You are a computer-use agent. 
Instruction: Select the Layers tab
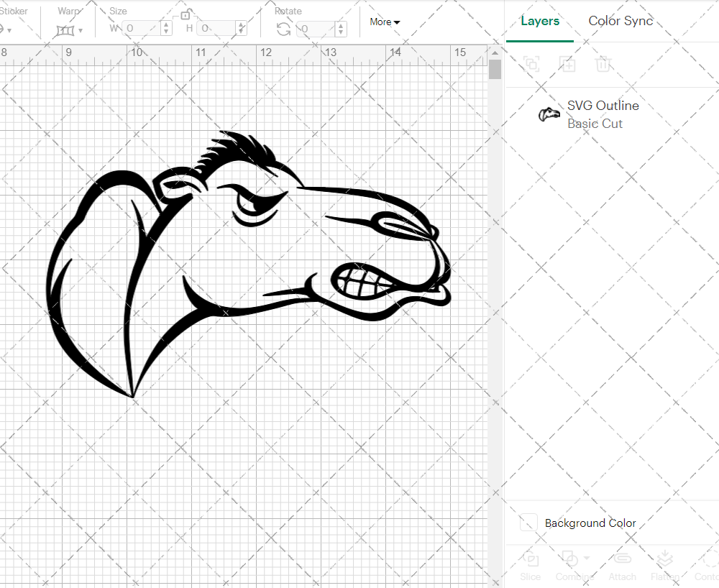(x=540, y=21)
